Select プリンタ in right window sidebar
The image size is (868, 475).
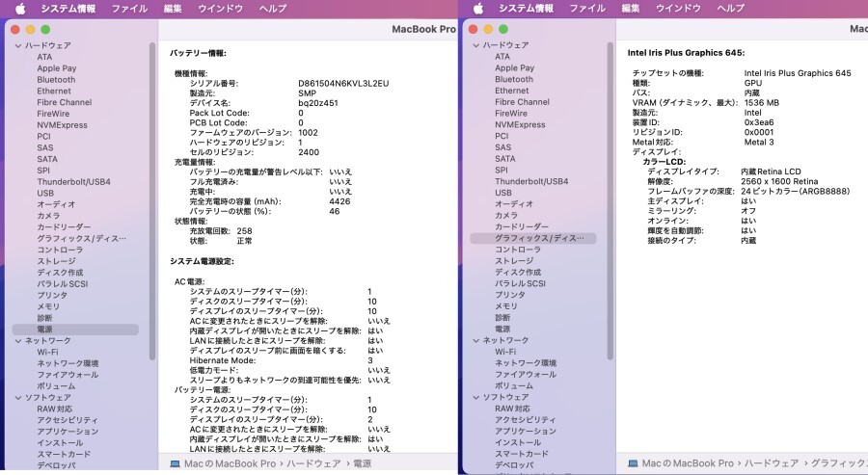coord(510,294)
